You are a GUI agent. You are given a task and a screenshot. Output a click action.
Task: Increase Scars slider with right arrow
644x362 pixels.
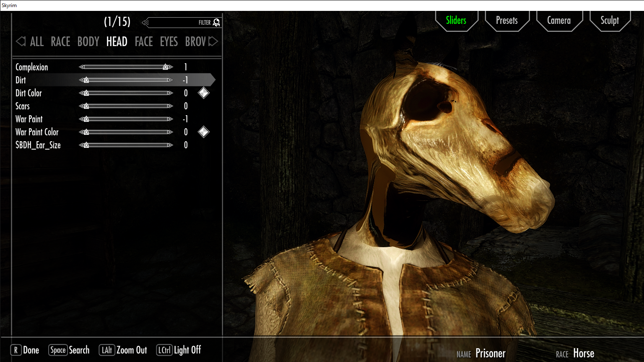(170, 106)
